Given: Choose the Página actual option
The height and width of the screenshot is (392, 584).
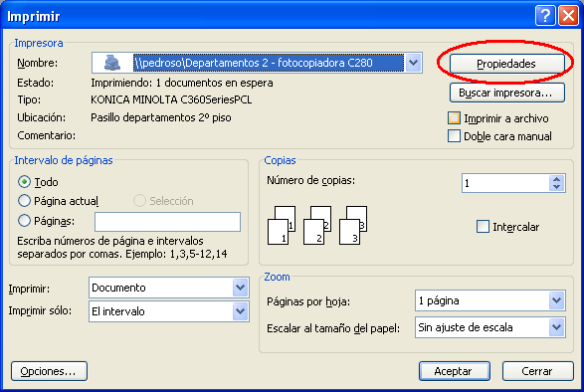Looking at the screenshot, I should [x=24, y=201].
